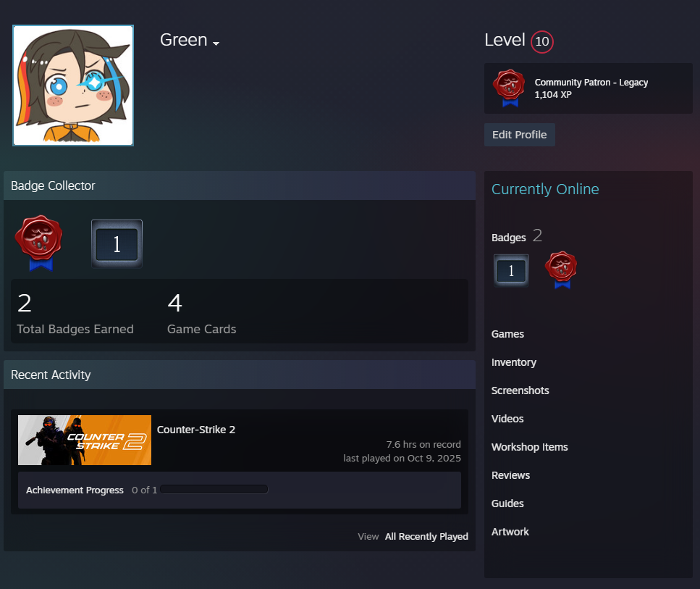Click sidebar red seal badge icon
700x589 pixels.
pyautogui.click(x=562, y=270)
